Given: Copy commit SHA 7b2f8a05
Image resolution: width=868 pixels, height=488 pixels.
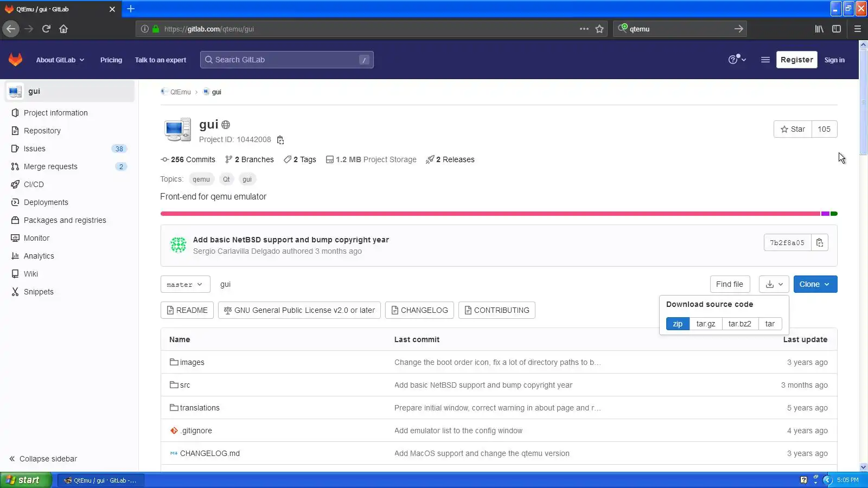Looking at the screenshot, I should pyautogui.click(x=820, y=242).
